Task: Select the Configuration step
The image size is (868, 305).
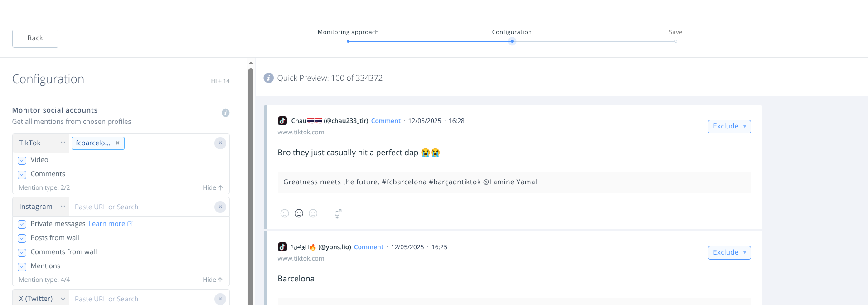Action: coord(512,32)
